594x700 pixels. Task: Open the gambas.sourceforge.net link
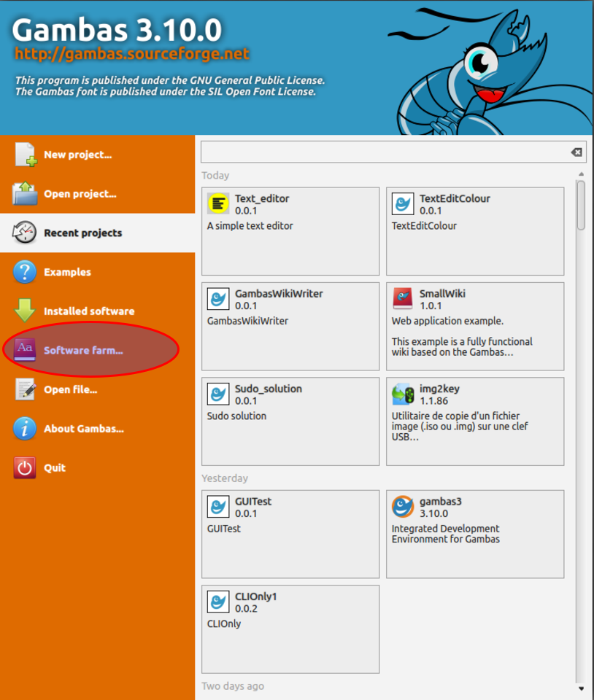[132, 54]
